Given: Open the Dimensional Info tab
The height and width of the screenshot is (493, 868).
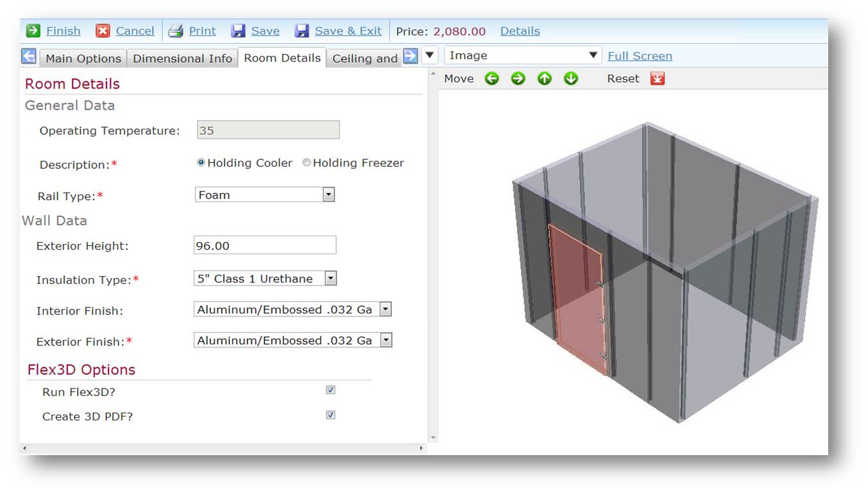Looking at the screenshot, I should tap(182, 58).
